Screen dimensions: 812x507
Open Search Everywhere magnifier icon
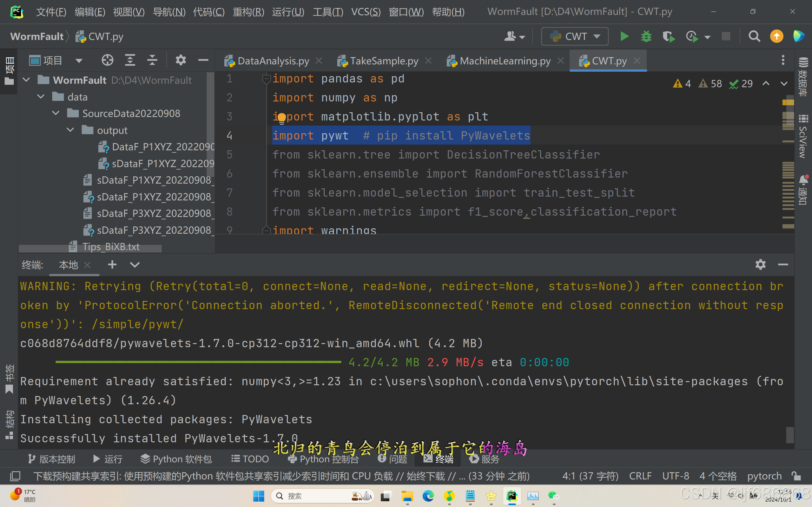click(754, 36)
